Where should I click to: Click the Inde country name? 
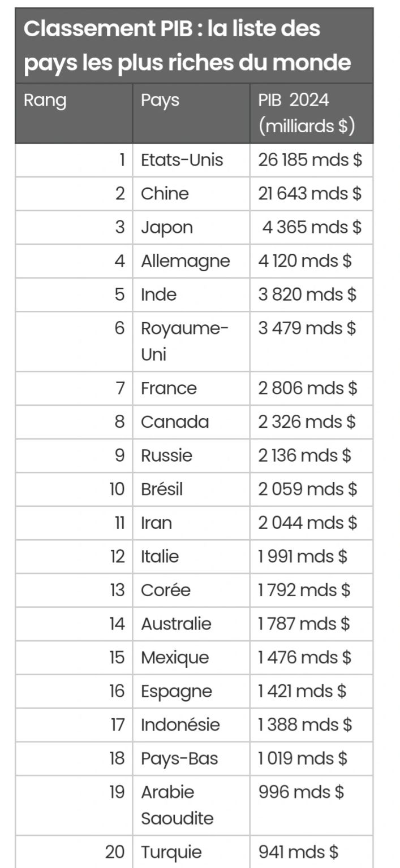[x=159, y=295]
